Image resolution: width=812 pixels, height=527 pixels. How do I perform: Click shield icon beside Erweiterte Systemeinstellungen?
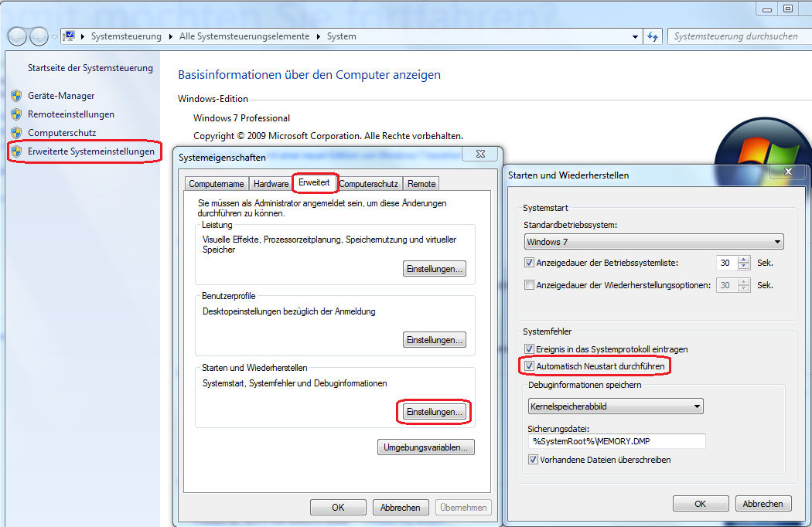[x=16, y=151]
